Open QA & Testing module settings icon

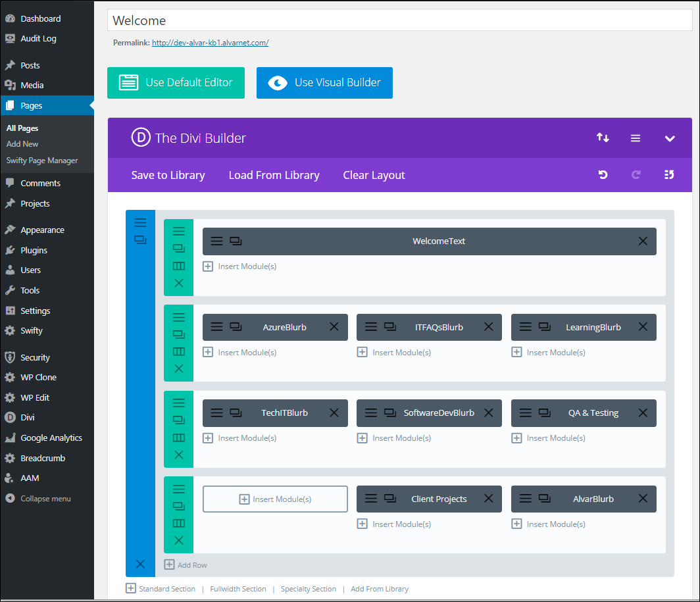coord(526,413)
